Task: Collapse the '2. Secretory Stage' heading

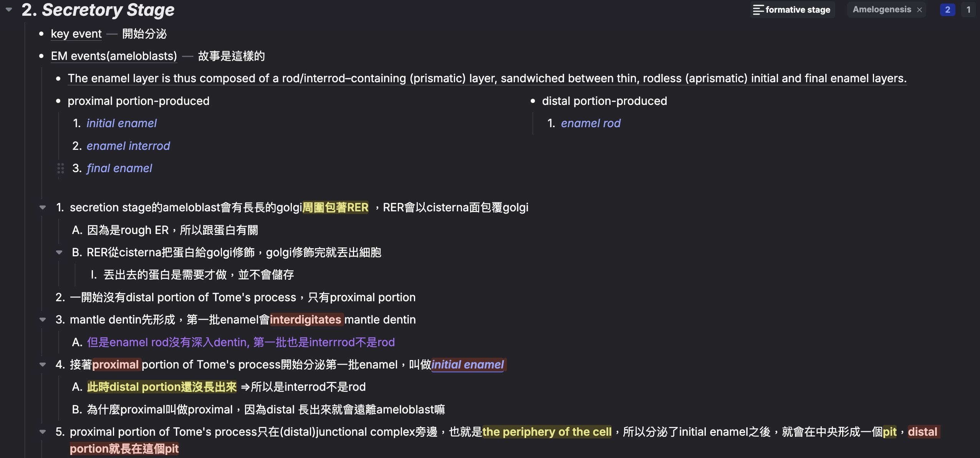Action: [9, 10]
